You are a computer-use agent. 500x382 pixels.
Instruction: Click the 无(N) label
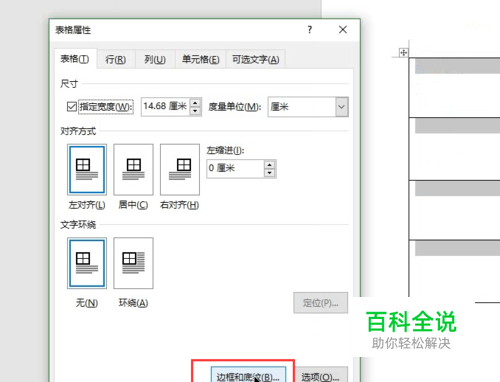point(87,303)
